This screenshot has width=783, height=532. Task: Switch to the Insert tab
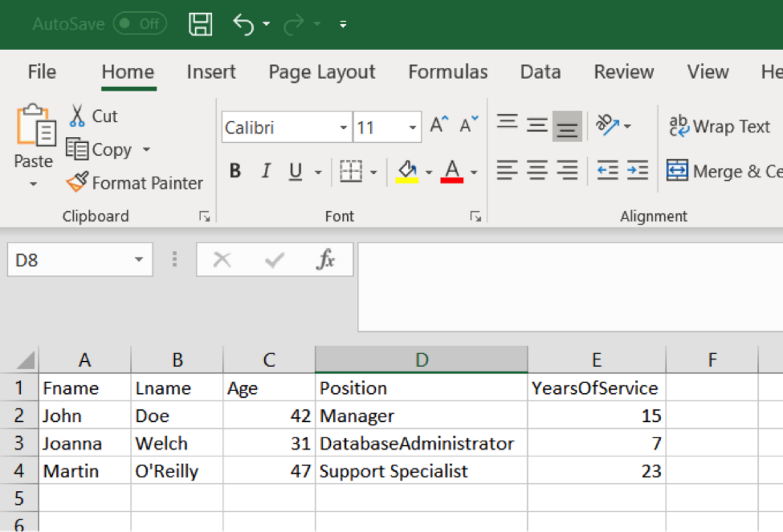point(211,72)
